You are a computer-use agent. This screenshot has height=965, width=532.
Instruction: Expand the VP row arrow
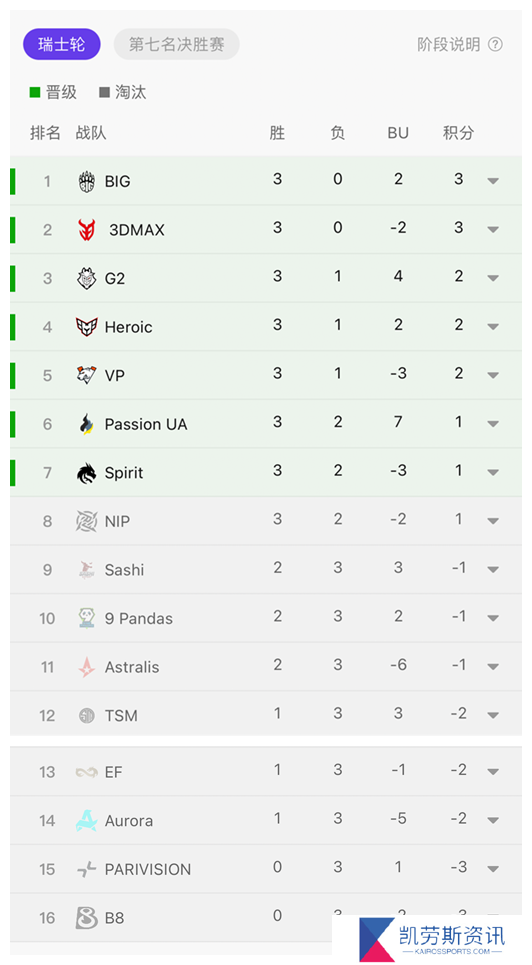[x=493, y=375]
